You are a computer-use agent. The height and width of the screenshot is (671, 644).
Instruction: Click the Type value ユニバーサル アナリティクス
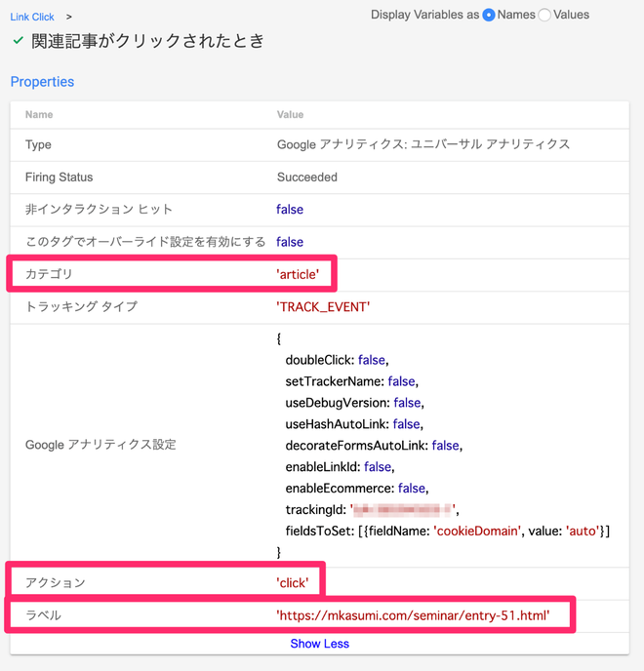tap(423, 145)
